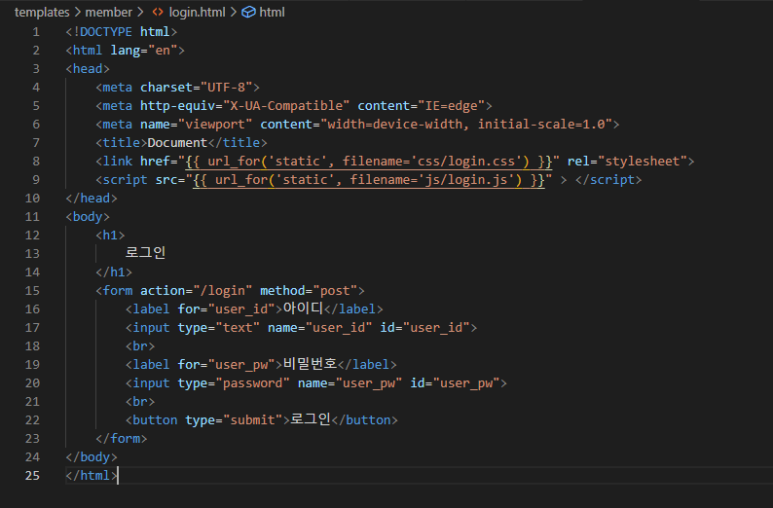
Task: Click the "X-UA-Compatible" string
Action: [286, 106]
